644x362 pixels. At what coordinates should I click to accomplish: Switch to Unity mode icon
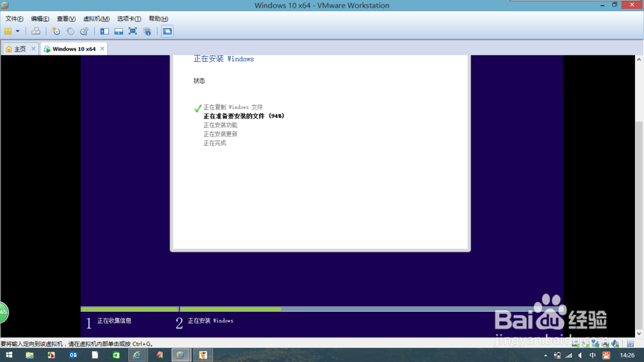[x=147, y=31]
